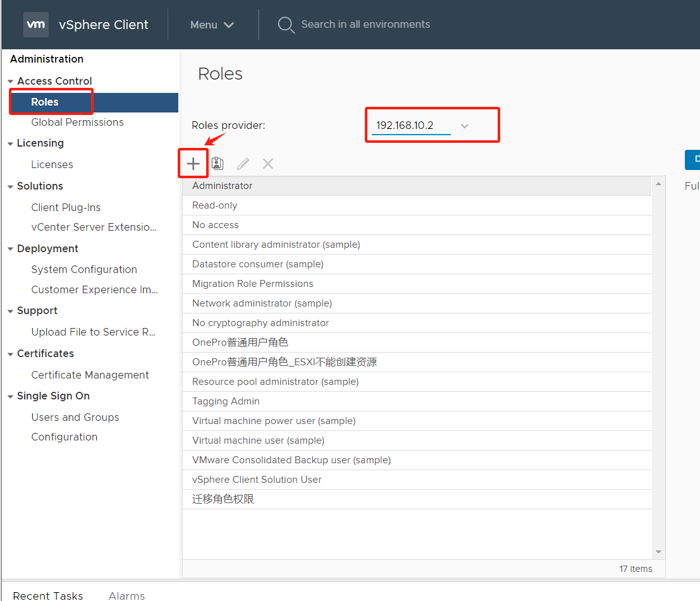Select the Read-only role
This screenshot has height=601, width=700.
click(x=417, y=205)
